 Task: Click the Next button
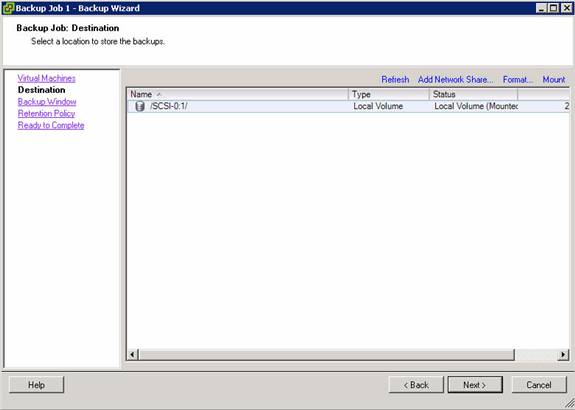pyautogui.click(x=475, y=385)
